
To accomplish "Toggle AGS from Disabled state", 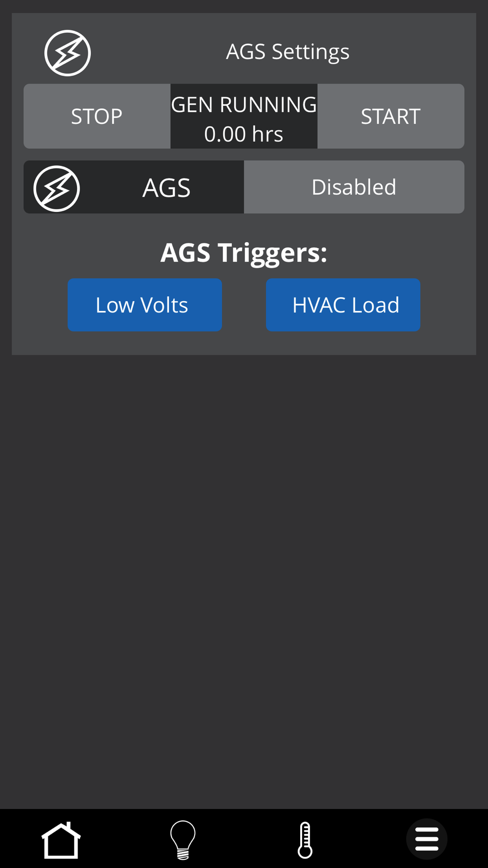I will [x=354, y=187].
